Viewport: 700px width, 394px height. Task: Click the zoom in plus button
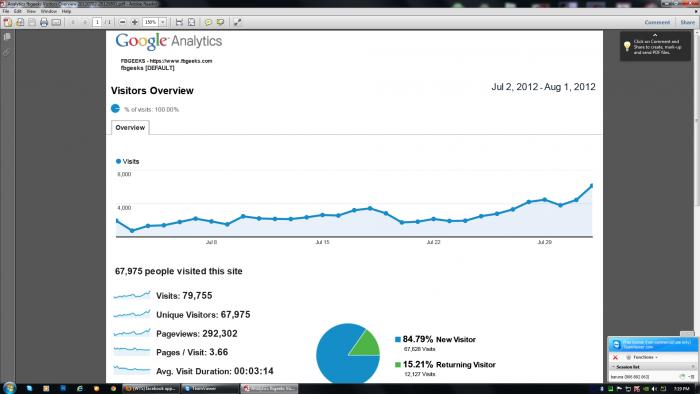pyautogui.click(x=134, y=22)
